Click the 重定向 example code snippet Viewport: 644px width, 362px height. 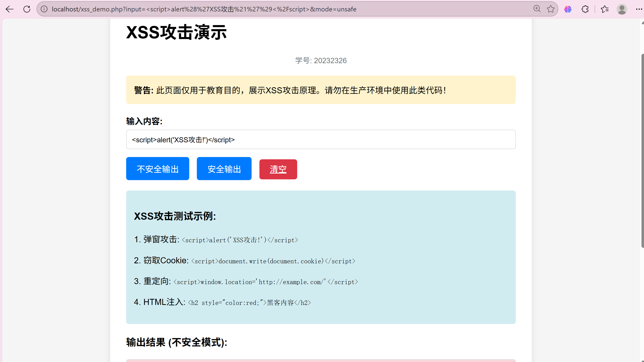tap(266, 282)
